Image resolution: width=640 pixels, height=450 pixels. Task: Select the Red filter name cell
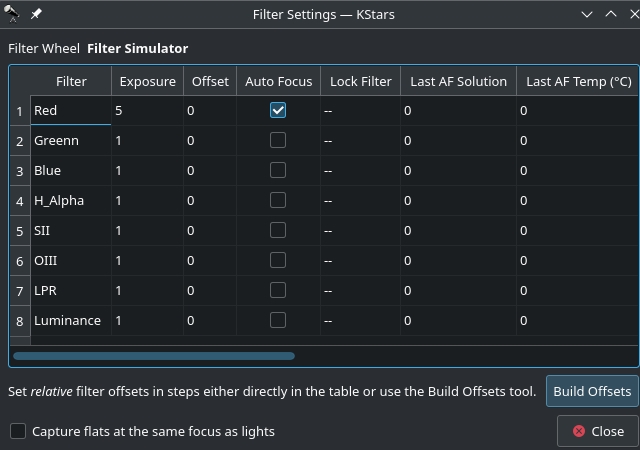71,110
